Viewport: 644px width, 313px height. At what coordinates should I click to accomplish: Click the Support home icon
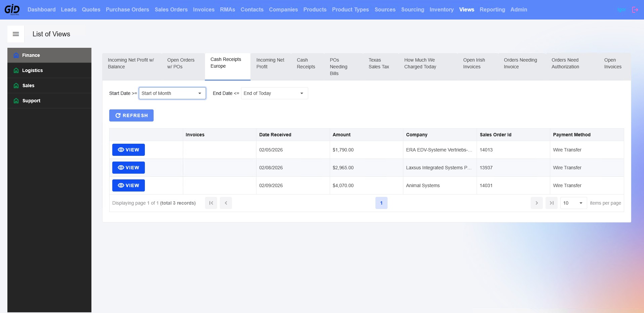[x=16, y=101]
